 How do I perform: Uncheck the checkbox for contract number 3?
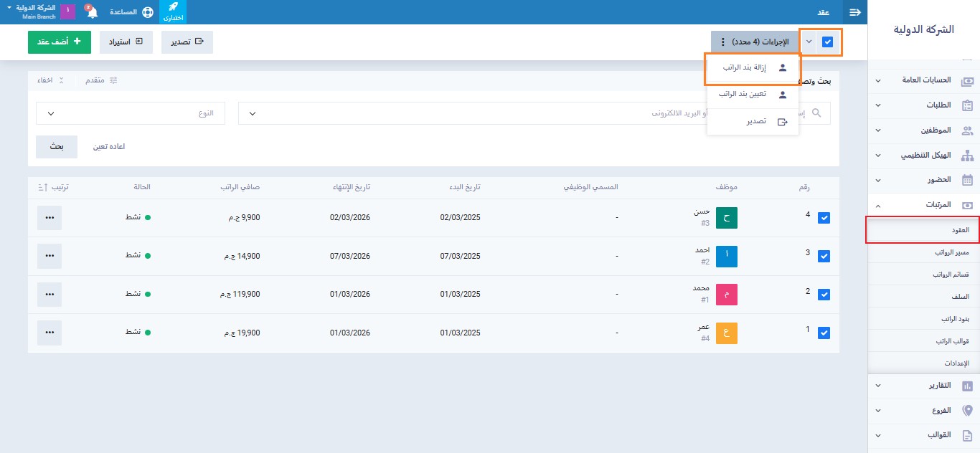pos(824,256)
